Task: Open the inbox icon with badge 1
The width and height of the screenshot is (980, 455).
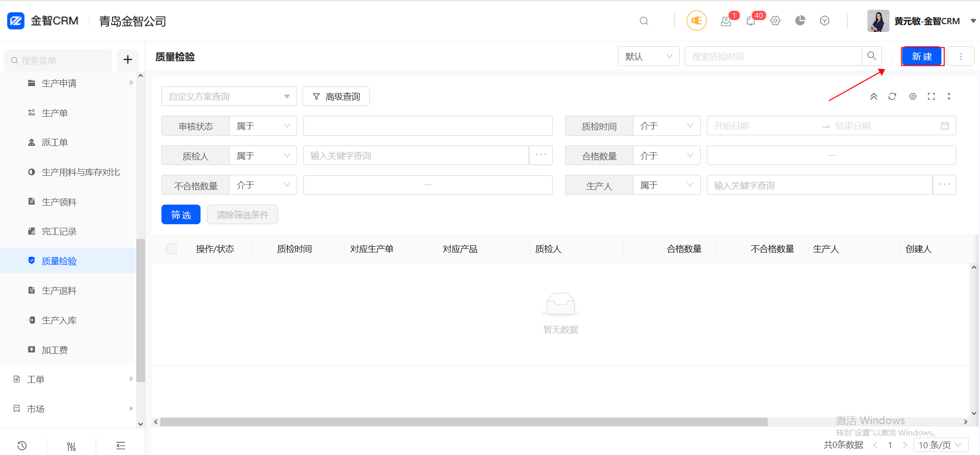Action: 726,21
